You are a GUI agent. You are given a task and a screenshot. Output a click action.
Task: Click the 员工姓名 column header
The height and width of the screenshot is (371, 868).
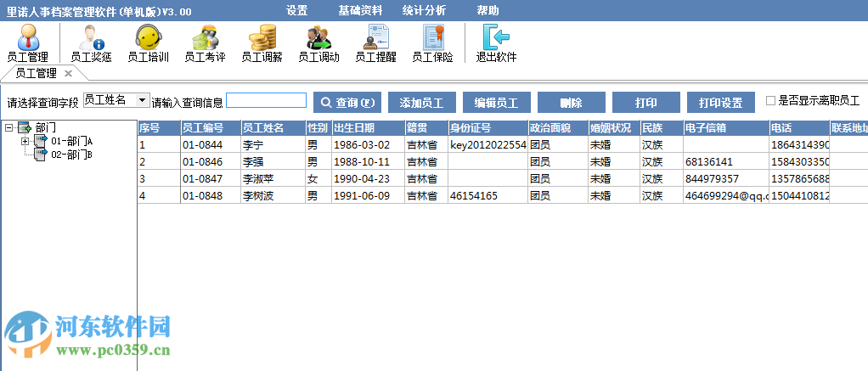point(273,128)
